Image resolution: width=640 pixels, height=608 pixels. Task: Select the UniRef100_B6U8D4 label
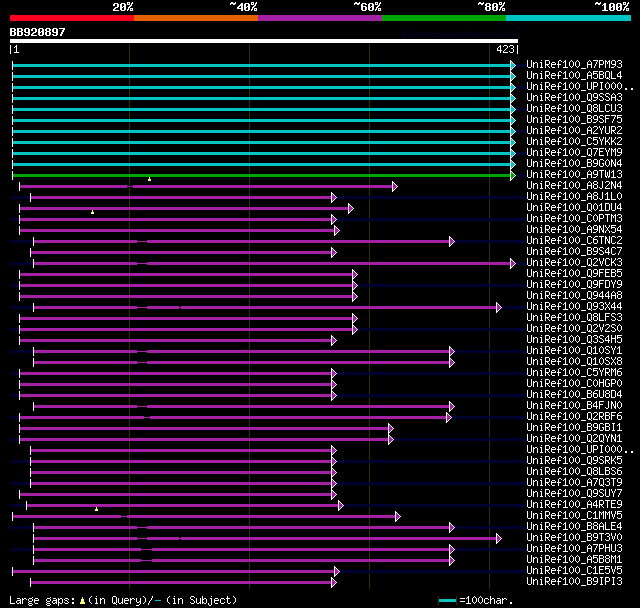coord(574,395)
